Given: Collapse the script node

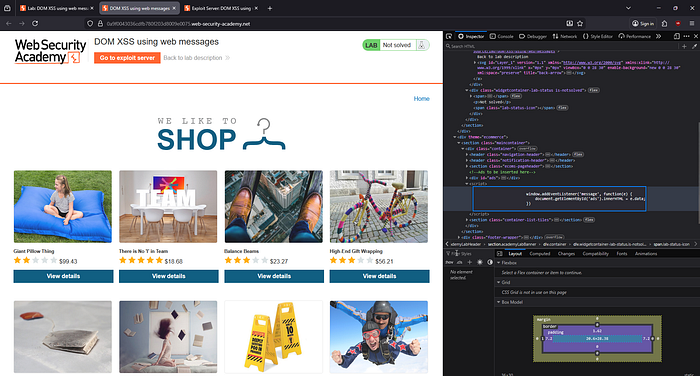Looking at the screenshot, I should tap(467, 184).
